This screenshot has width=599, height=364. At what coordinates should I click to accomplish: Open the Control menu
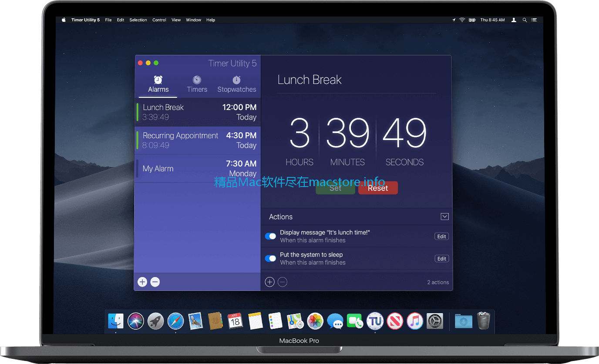(x=159, y=20)
